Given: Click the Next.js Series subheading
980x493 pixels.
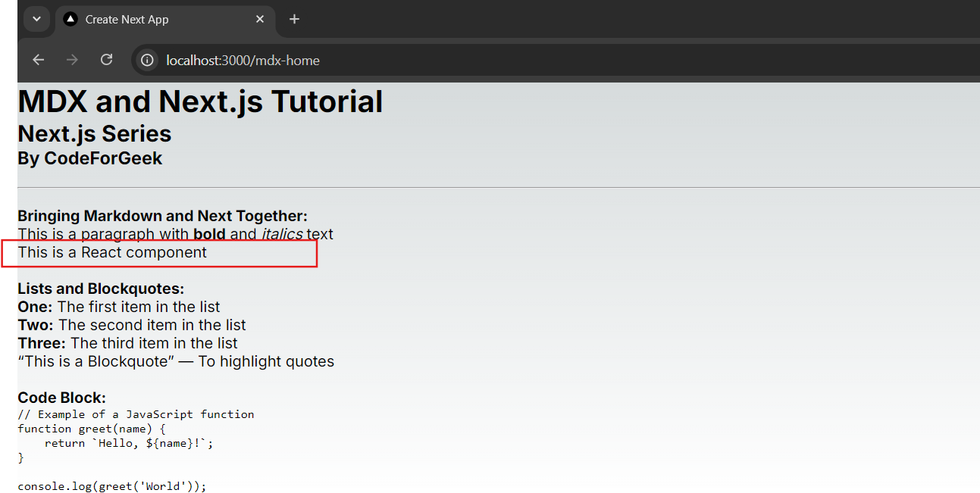Looking at the screenshot, I should click(95, 133).
